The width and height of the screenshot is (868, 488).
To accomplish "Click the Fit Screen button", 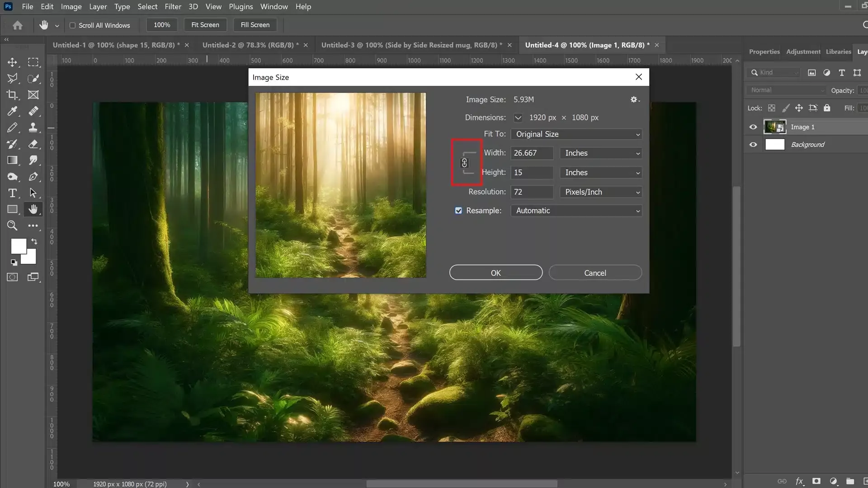I will [205, 25].
